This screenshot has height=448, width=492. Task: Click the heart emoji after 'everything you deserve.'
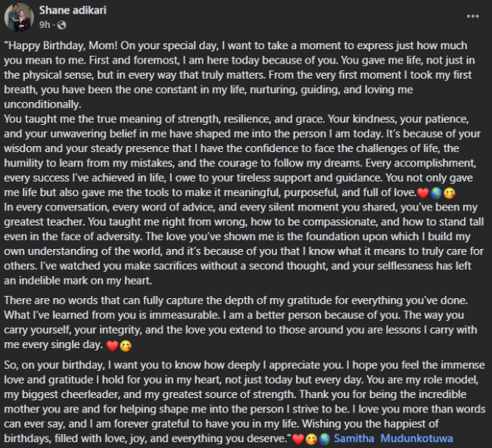pos(297,439)
